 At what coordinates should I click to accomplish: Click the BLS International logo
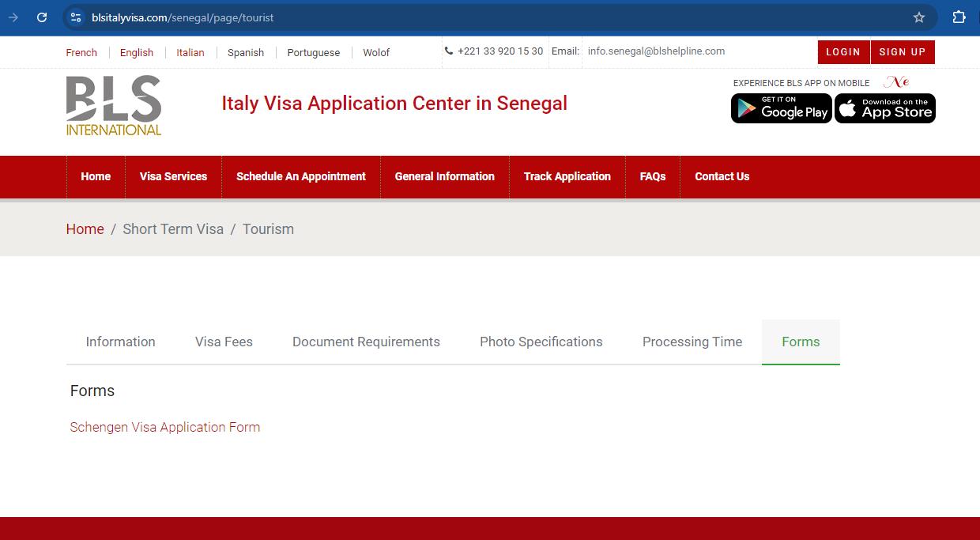click(113, 104)
